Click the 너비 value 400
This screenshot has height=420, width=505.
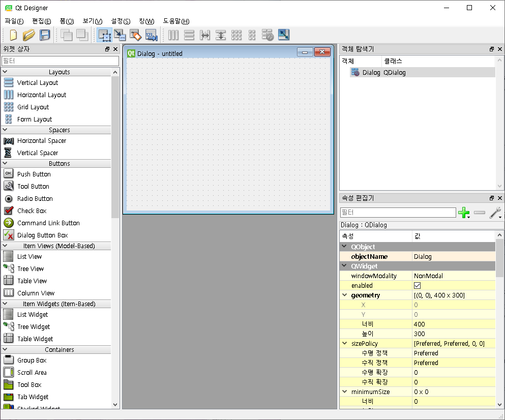coord(454,324)
